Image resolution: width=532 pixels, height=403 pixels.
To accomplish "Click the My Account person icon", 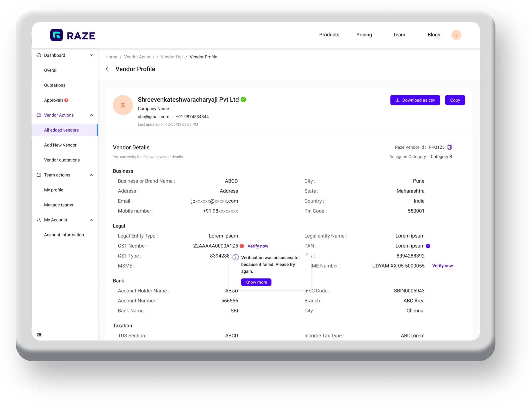I will tap(39, 220).
